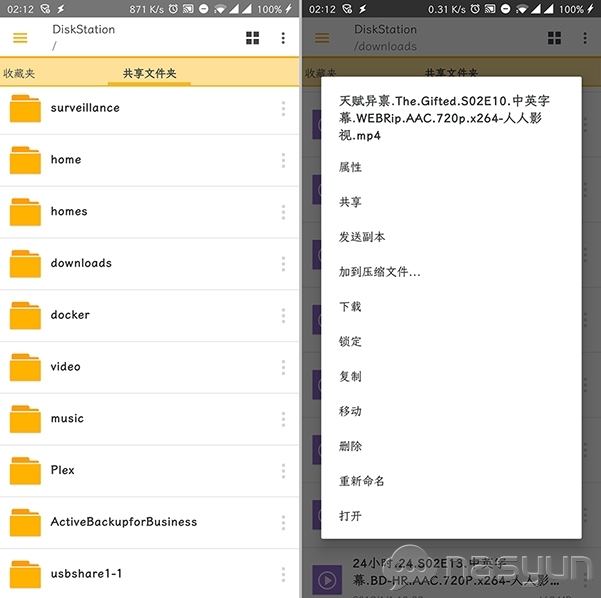The image size is (601, 598).
Task: Open overflow menu in left screen toolbar
Action: pyautogui.click(x=283, y=38)
